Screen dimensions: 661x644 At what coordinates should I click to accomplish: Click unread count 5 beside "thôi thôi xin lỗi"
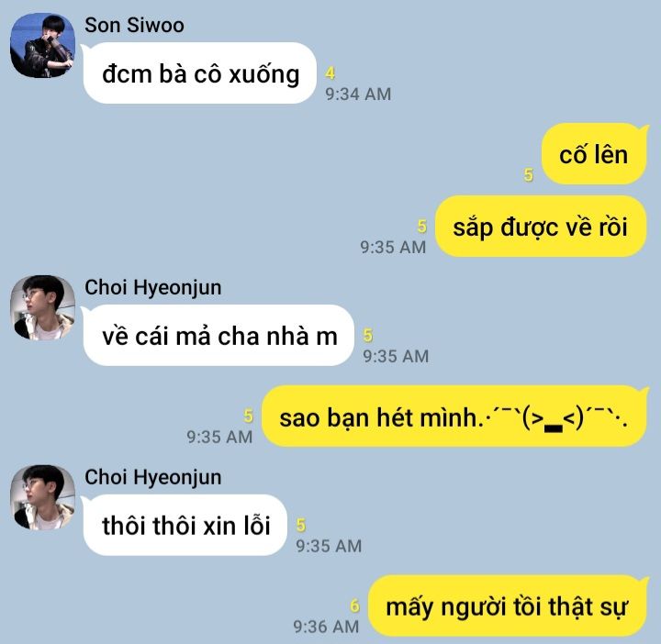point(301,526)
